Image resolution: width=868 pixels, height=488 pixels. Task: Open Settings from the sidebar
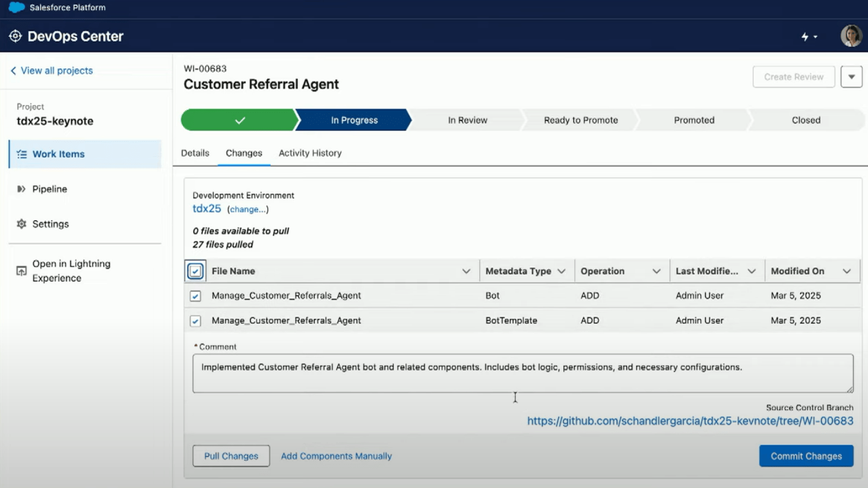coord(51,224)
